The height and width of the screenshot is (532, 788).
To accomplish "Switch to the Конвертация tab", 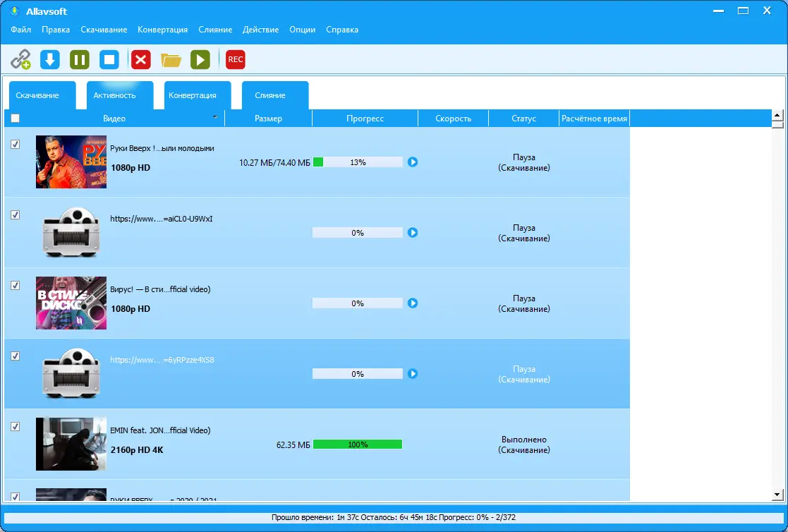I will tap(198, 95).
